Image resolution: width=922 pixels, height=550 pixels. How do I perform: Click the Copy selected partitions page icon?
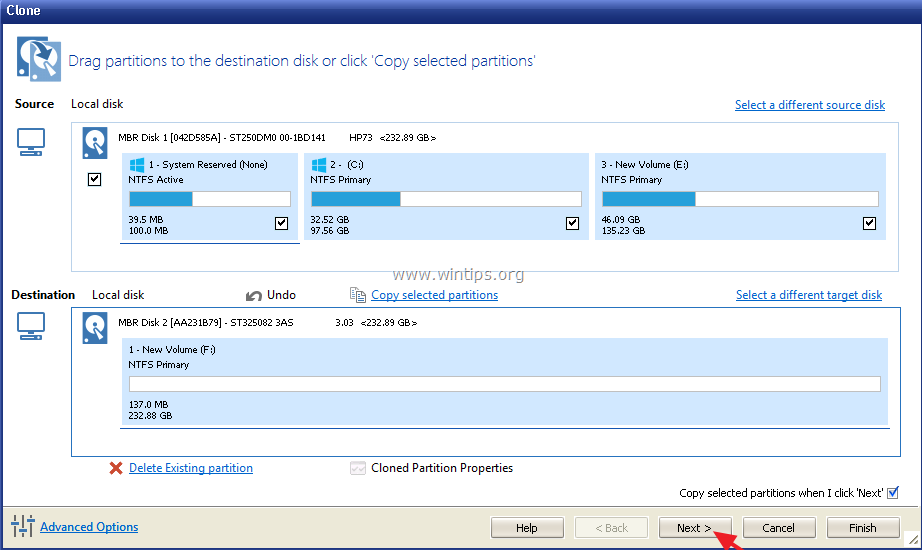tap(358, 295)
